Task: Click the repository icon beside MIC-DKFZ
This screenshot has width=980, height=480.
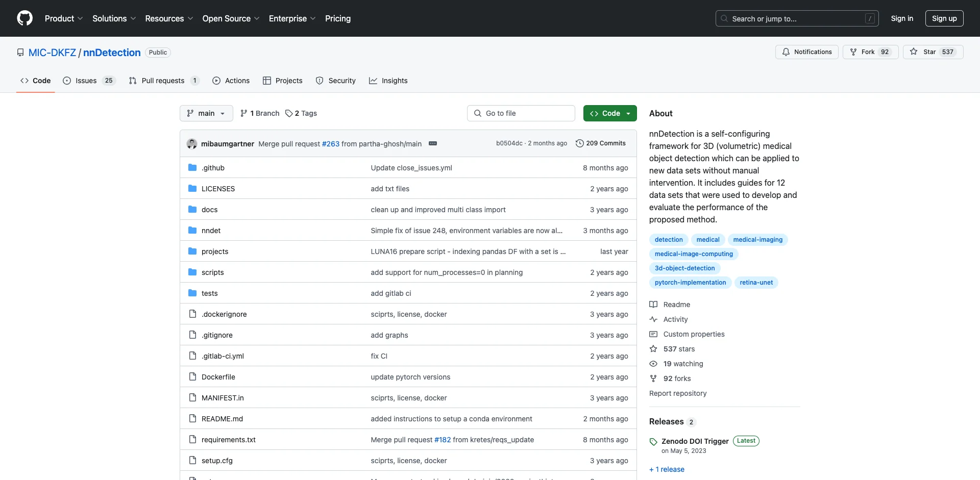Action: coord(20,53)
